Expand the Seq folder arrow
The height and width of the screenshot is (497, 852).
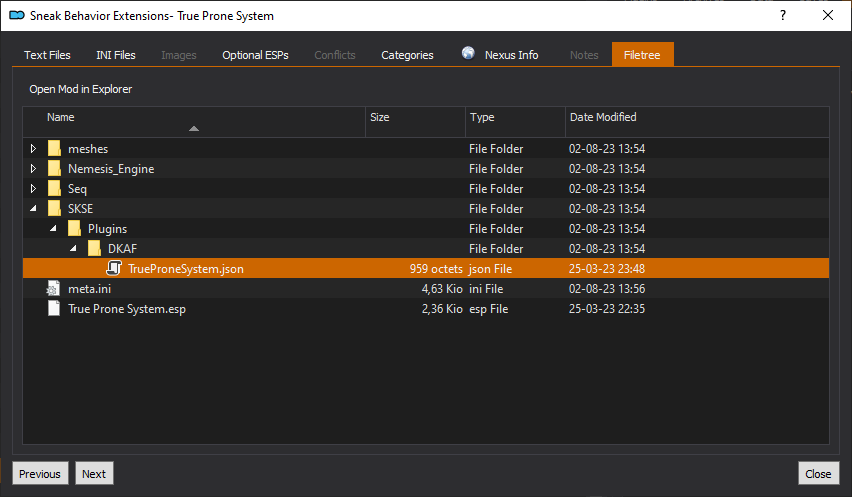(x=33, y=188)
